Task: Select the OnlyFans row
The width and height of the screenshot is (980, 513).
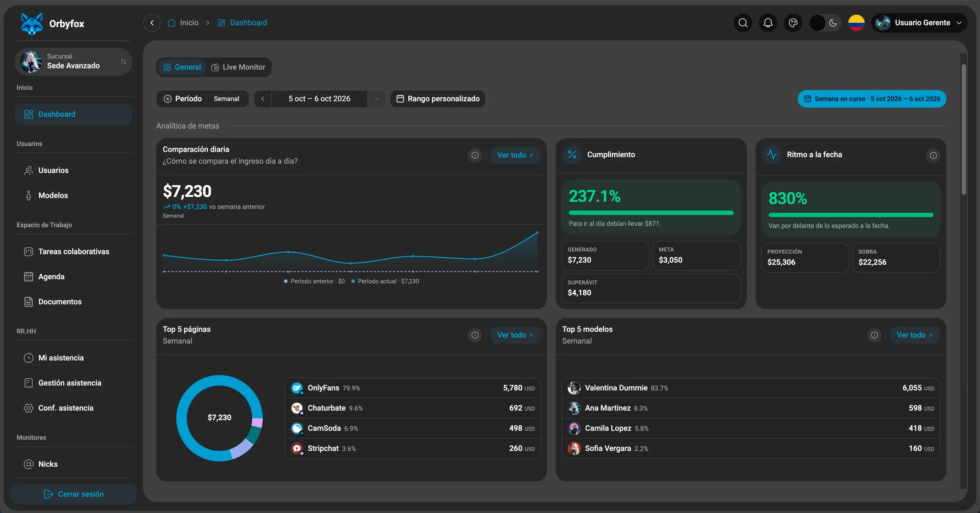Action: [412, 388]
